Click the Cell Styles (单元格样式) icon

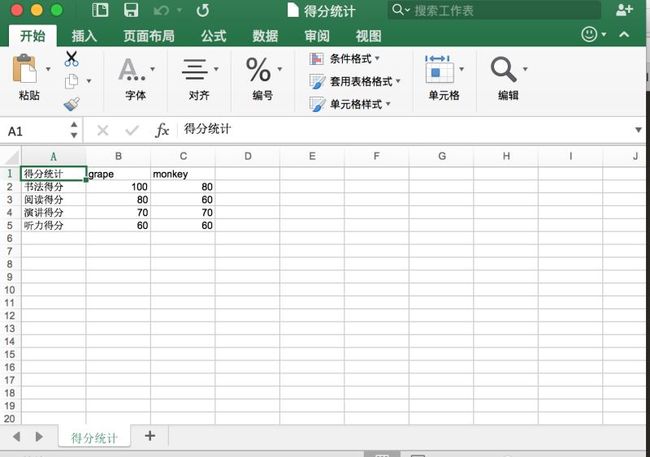click(317, 104)
